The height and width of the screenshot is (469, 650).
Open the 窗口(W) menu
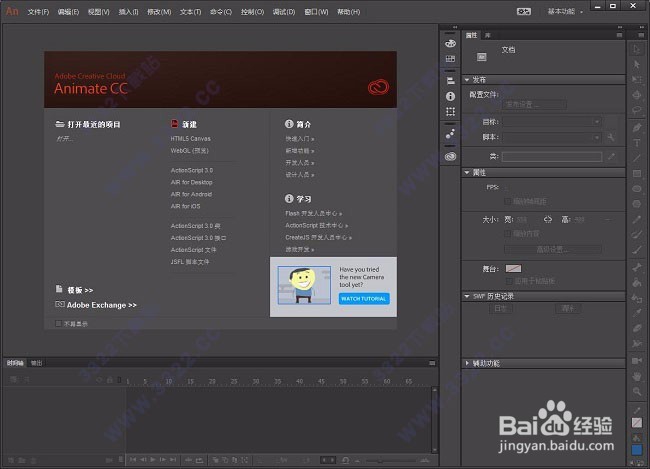pos(316,12)
